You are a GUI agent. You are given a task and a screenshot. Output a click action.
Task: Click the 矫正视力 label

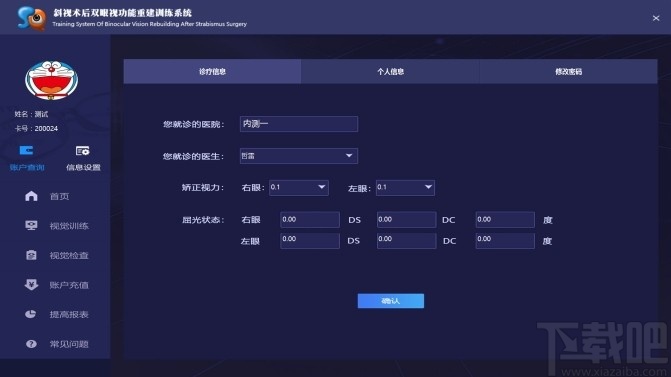coord(203,187)
